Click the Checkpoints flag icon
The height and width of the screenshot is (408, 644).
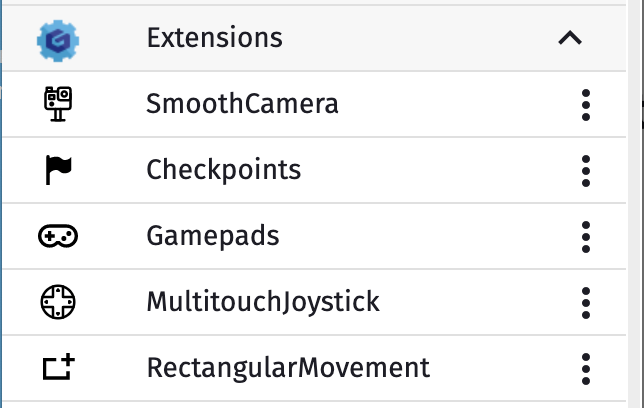tap(58, 170)
